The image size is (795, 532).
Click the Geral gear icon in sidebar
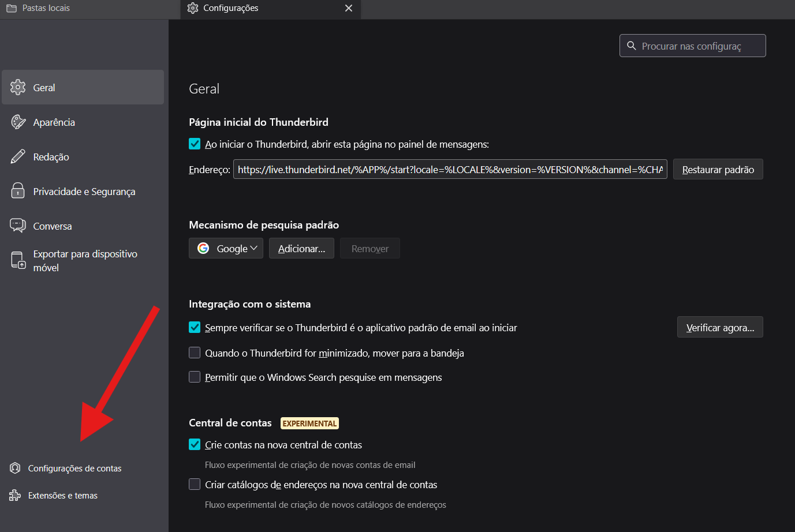tap(18, 87)
